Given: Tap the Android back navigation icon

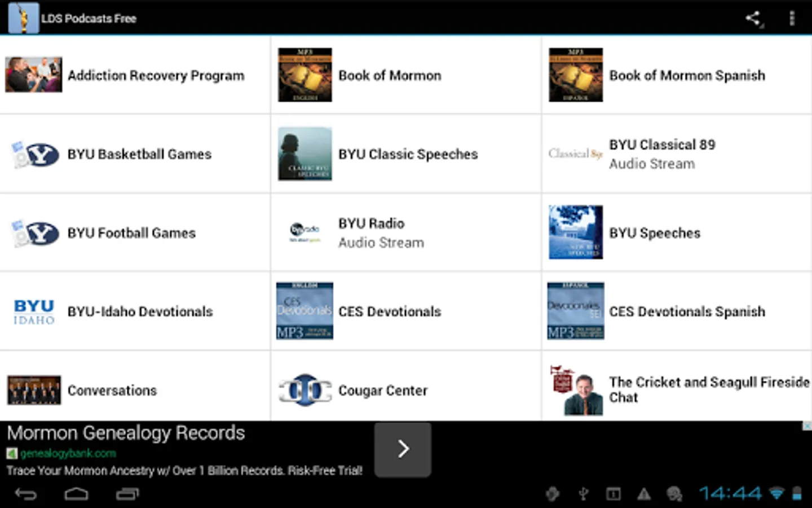Looking at the screenshot, I should tap(25, 494).
